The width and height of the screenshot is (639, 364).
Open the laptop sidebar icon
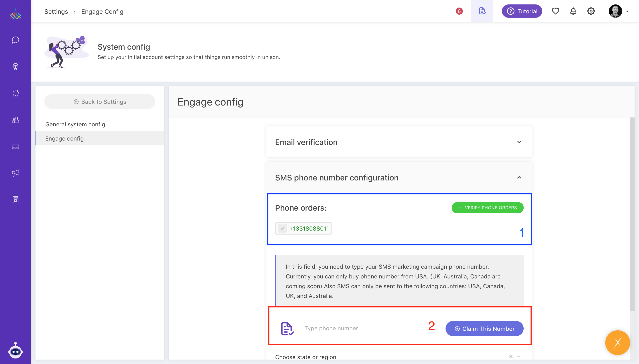coord(16,147)
